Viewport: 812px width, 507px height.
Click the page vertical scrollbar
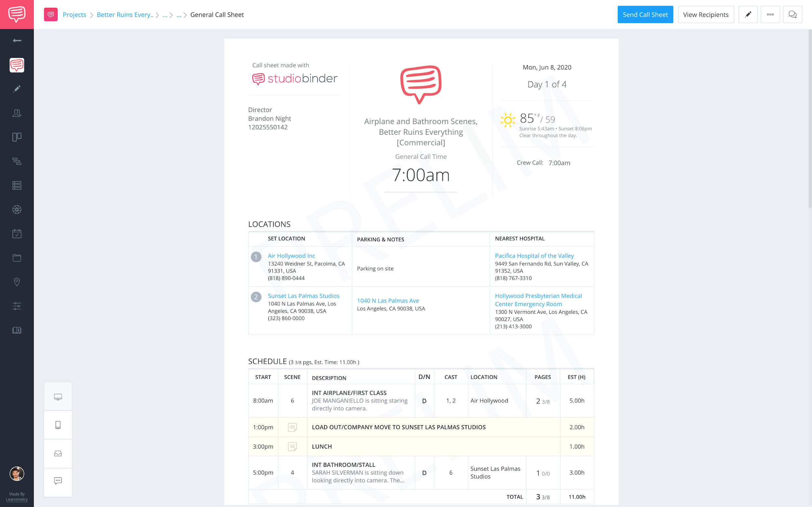(810, 119)
